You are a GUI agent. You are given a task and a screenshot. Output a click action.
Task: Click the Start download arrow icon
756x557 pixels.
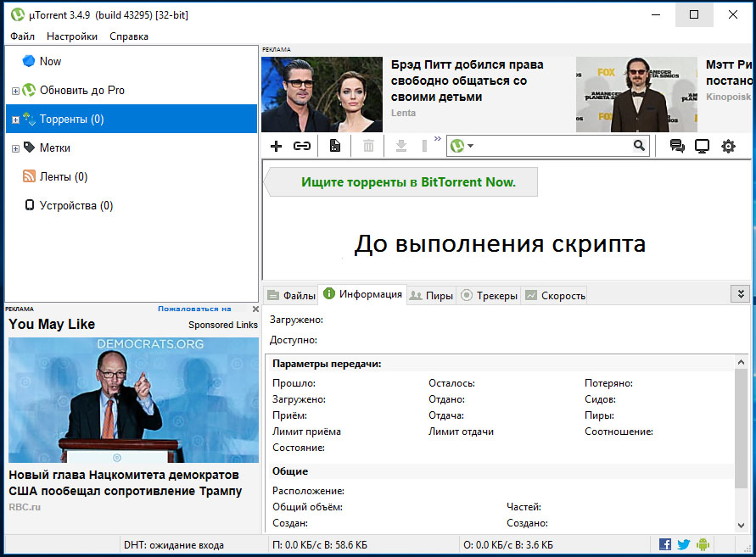(x=401, y=146)
